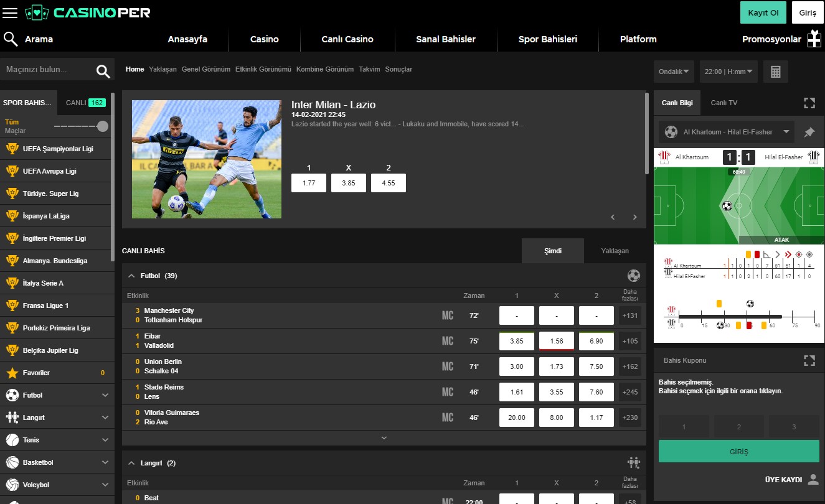Click the Langırt table football sidebar icon

[12, 418]
